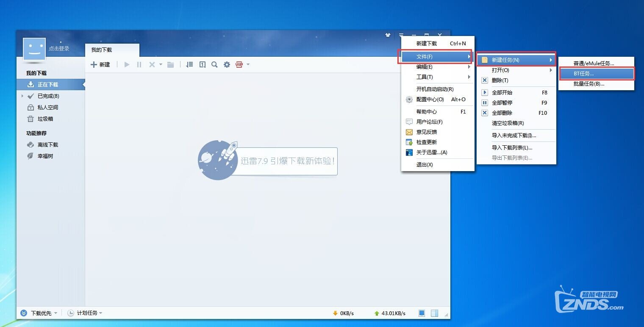Open the 工具(T) submenu
The width and height of the screenshot is (644, 327).
(438, 77)
